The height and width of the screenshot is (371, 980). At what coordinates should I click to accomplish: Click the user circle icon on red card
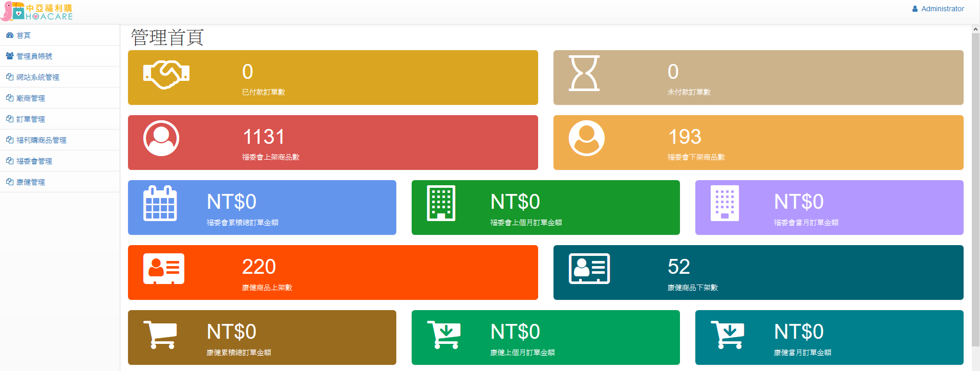point(161,138)
